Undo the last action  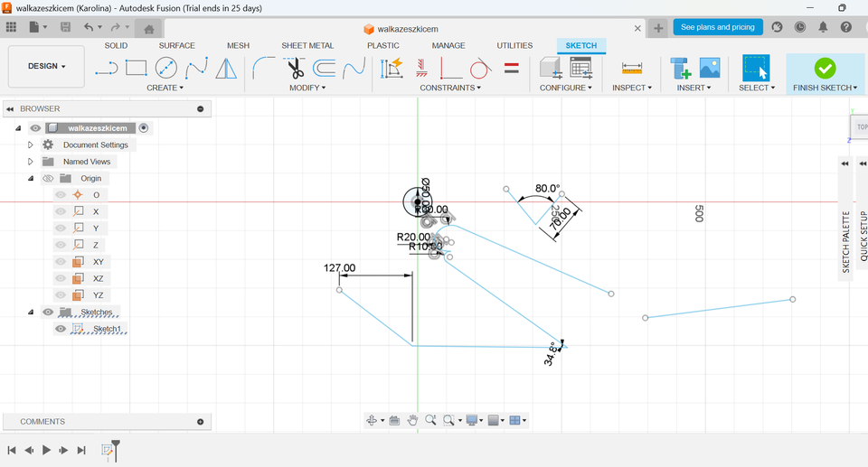tap(89, 27)
